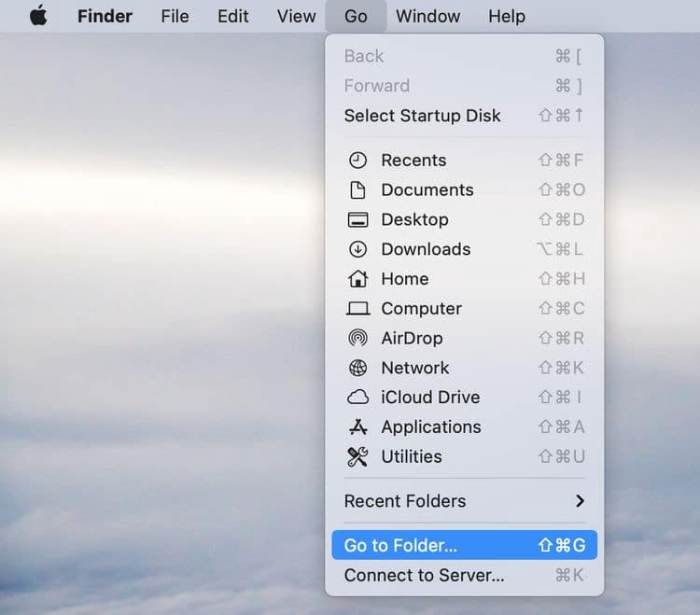The image size is (700, 615).
Task: Open the Window menu
Action: click(x=427, y=17)
